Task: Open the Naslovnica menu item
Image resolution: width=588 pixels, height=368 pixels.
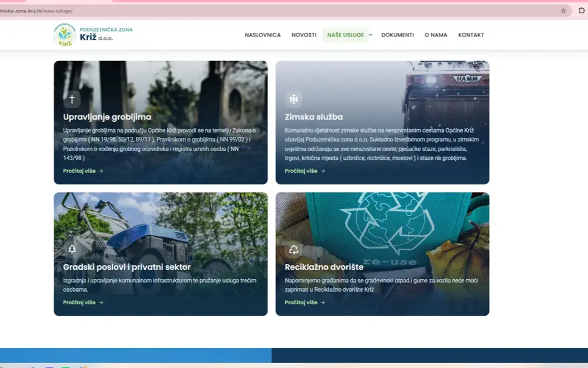Action: 262,35
